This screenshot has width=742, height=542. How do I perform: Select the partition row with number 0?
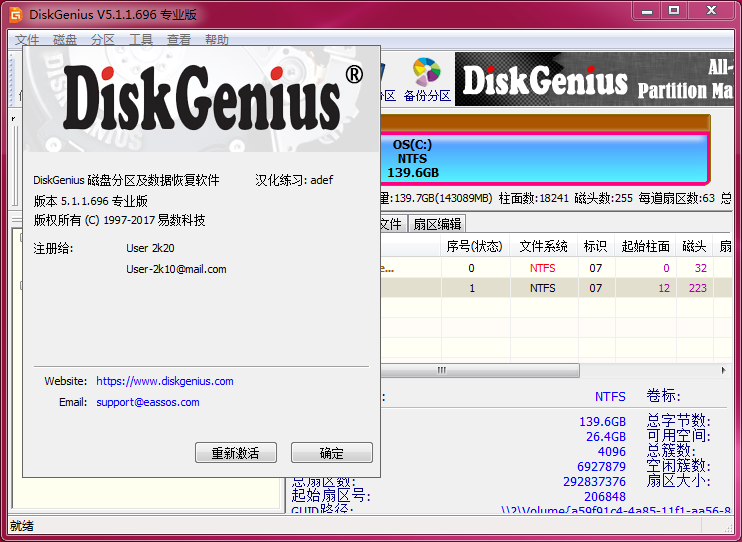point(556,268)
